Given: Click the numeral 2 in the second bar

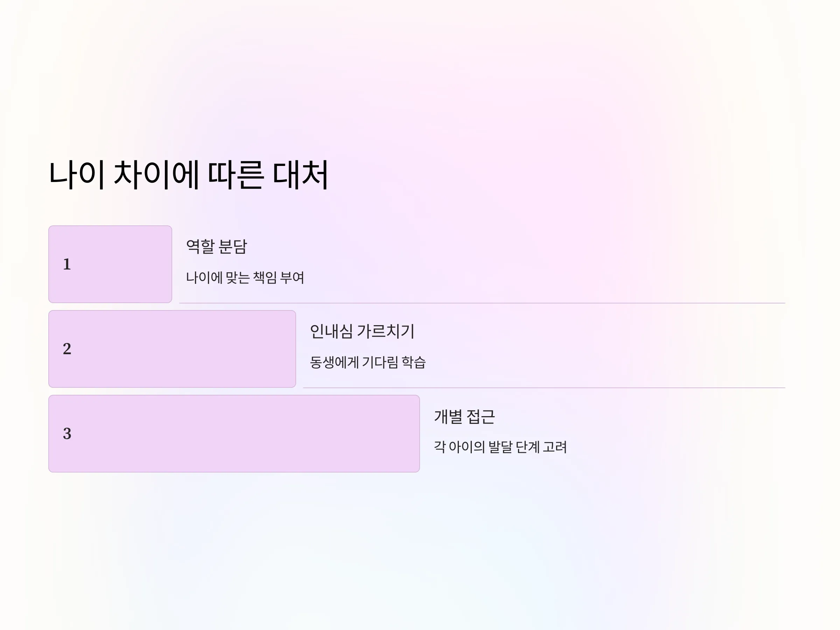Looking at the screenshot, I should click(67, 349).
